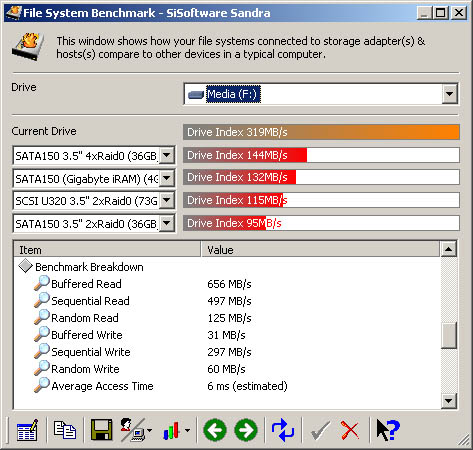Click the Save floppy disk icon
473x450 pixels.
coord(102,430)
